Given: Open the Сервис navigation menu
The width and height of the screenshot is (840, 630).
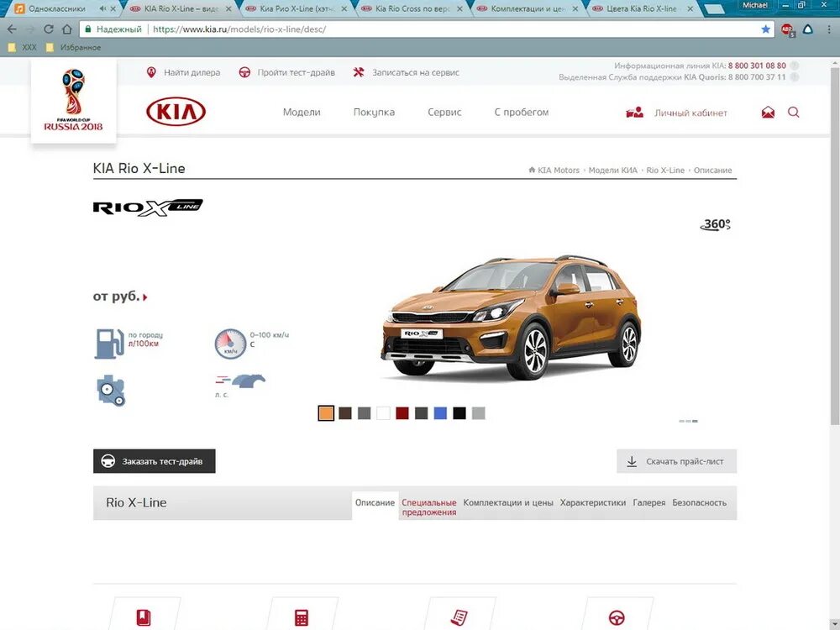Looking at the screenshot, I should coord(444,112).
